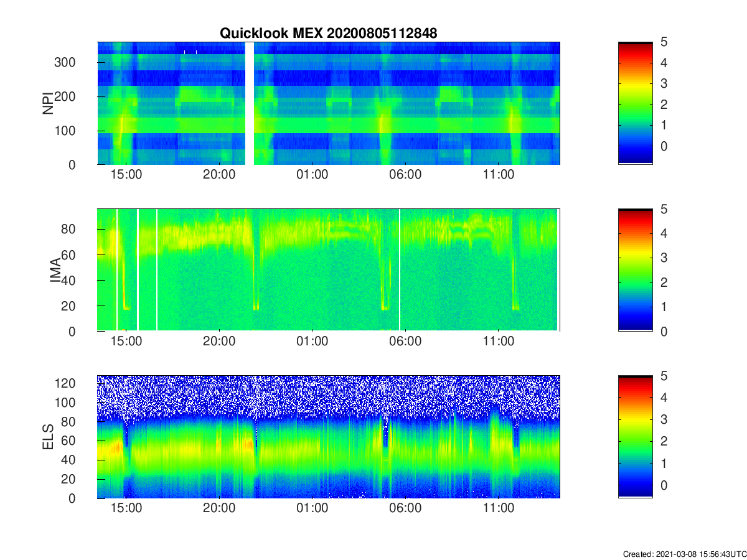Click '11:00' under the IMA plot
Screen dimensions: 747x560
click(x=498, y=342)
